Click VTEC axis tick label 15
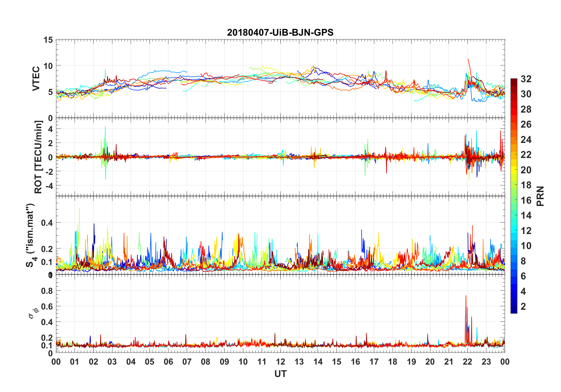The width and height of the screenshot is (561, 392). pos(48,40)
